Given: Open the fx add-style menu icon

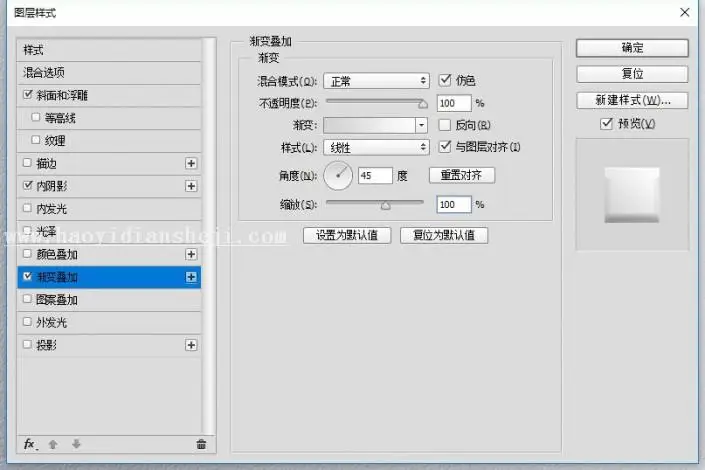Looking at the screenshot, I should (x=30, y=444).
